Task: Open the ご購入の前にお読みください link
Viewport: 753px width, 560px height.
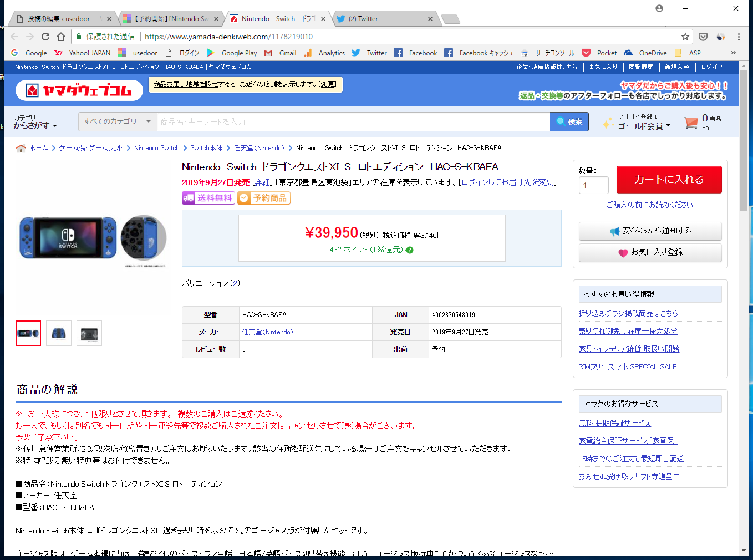Action: click(650, 205)
